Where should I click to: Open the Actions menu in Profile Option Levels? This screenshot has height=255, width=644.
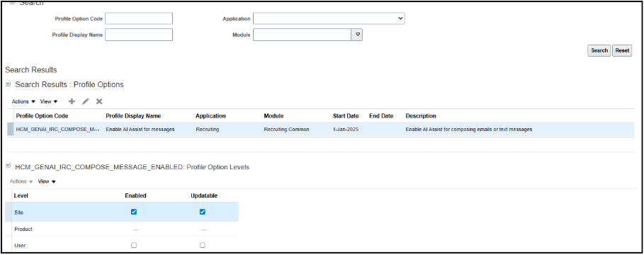pyautogui.click(x=21, y=181)
